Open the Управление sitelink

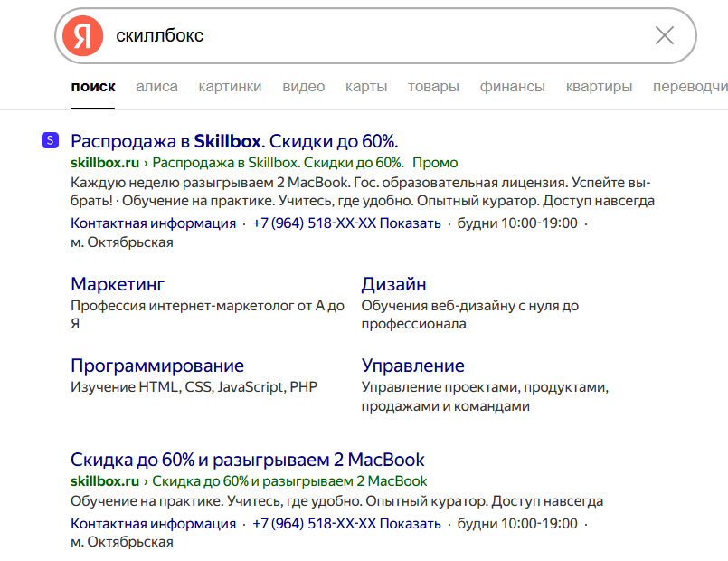click(x=412, y=366)
